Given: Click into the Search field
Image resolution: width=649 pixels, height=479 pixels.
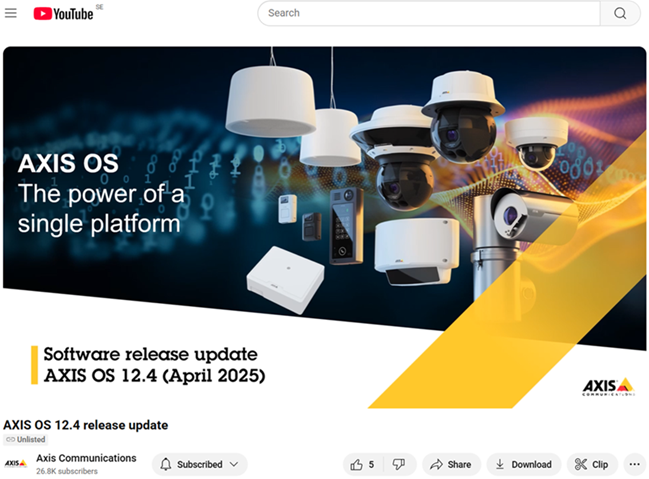Looking at the screenshot, I should point(428,13).
